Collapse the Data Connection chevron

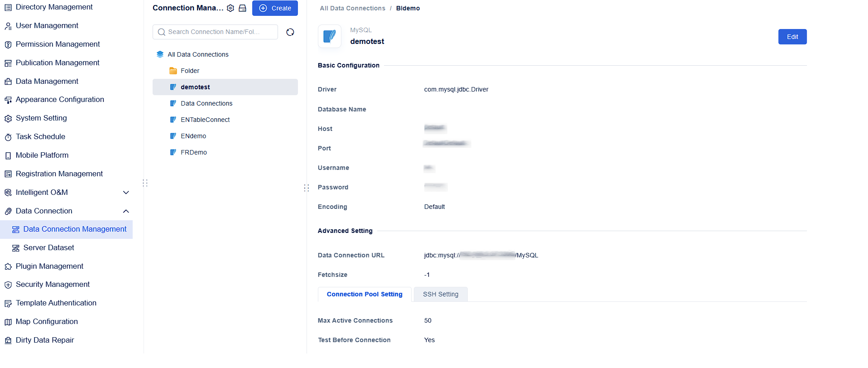(126, 211)
